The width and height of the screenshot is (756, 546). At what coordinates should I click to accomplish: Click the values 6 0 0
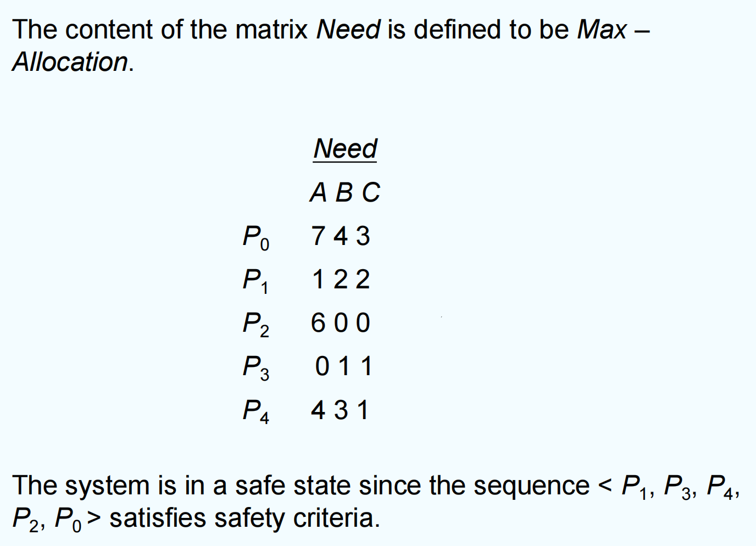tap(341, 323)
